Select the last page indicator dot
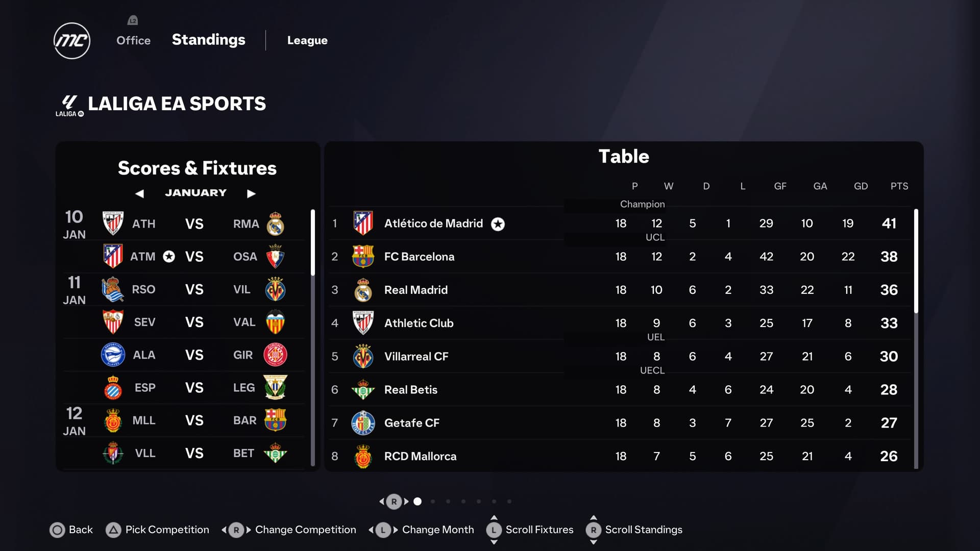Viewport: 980px width, 551px height. pos(509,502)
